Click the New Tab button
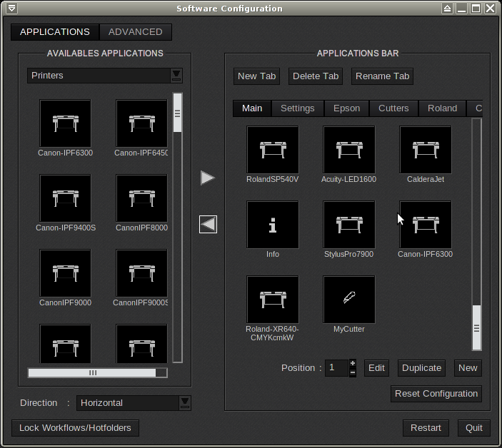Image resolution: width=502 pixels, height=448 pixels. coord(257,76)
